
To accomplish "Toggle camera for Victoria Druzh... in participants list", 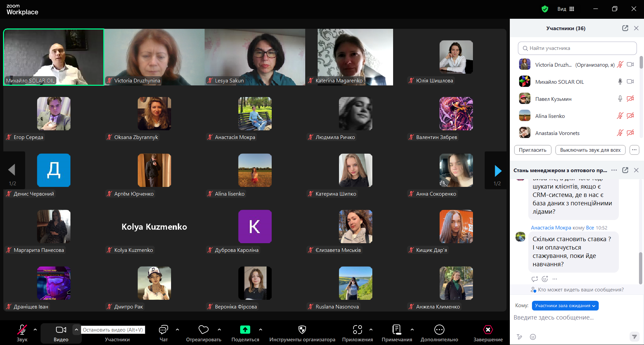I will pos(631,64).
